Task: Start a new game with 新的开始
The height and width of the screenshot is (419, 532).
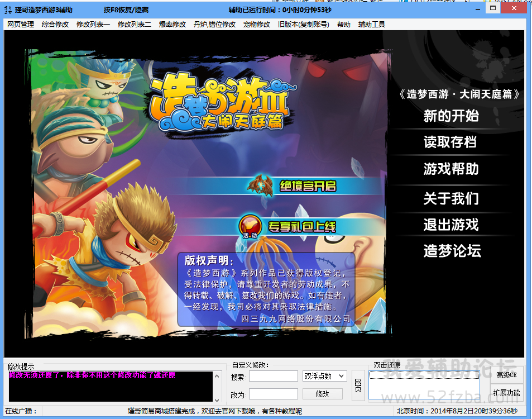Action: pyautogui.click(x=451, y=116)
